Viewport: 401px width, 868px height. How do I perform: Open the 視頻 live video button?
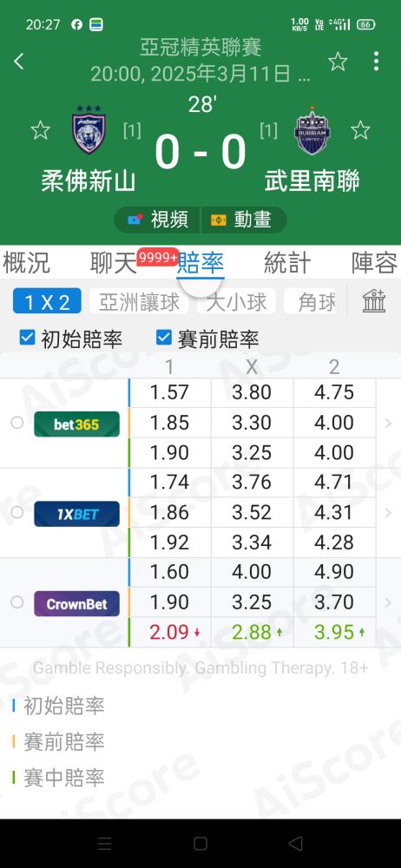pyautogui.click(x=158, y=220)
